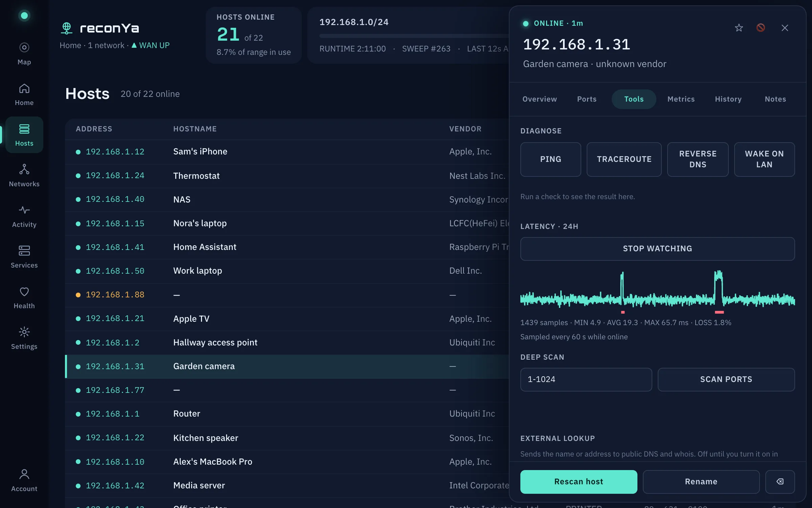Select the Kitchen speaker host
This screenshot has height=508, width=812.
point(287,438)
